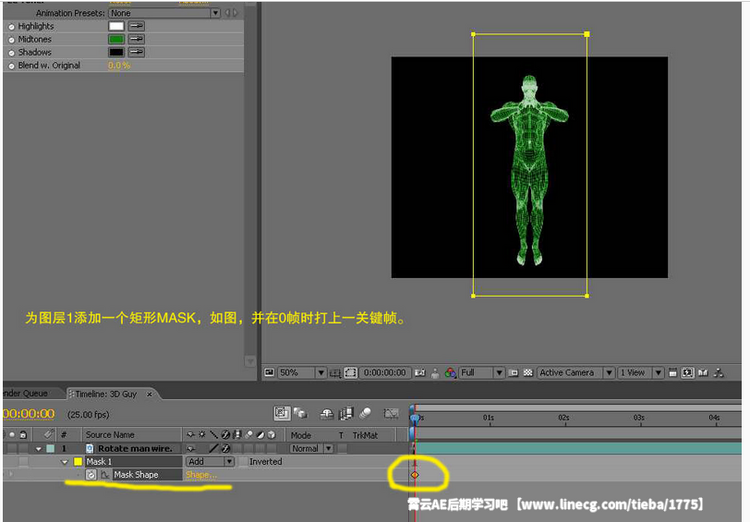Click the TrkMat column header
This screenshot has height=522, width=750.
point(365,435)
